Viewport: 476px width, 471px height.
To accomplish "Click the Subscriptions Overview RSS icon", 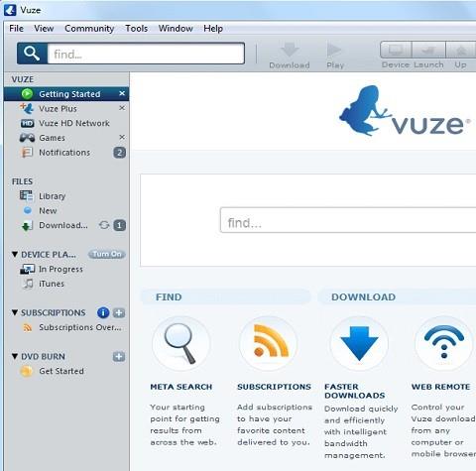I will (28, 327).
